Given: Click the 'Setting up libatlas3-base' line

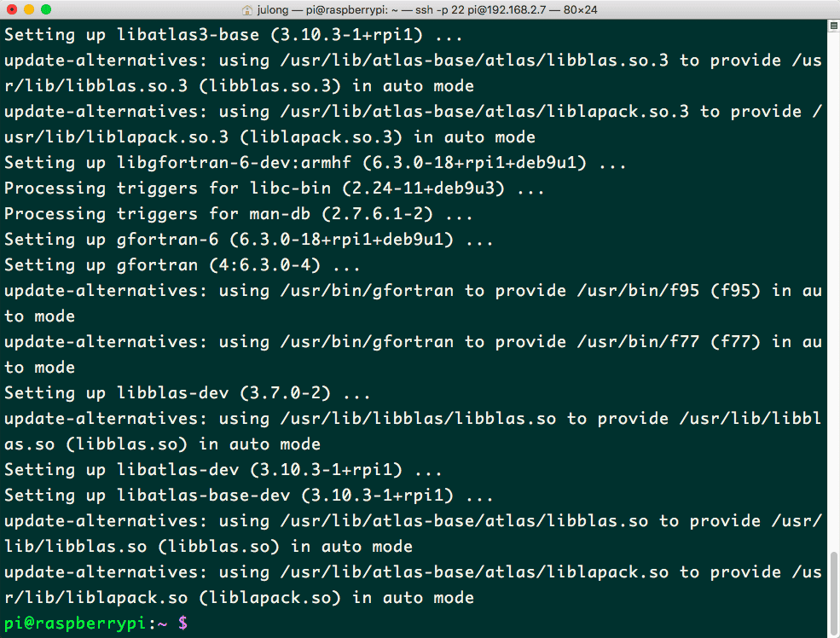Looking at the screenshot, I should (x=233, y=35).
